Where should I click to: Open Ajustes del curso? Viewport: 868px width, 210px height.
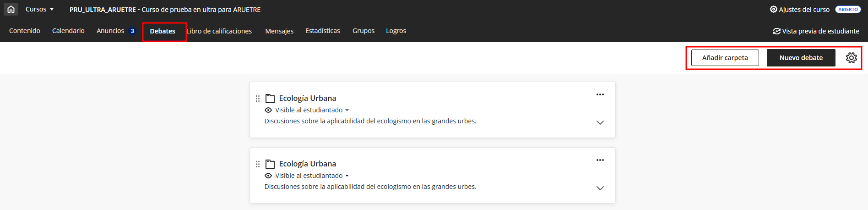tap(799, 10)
